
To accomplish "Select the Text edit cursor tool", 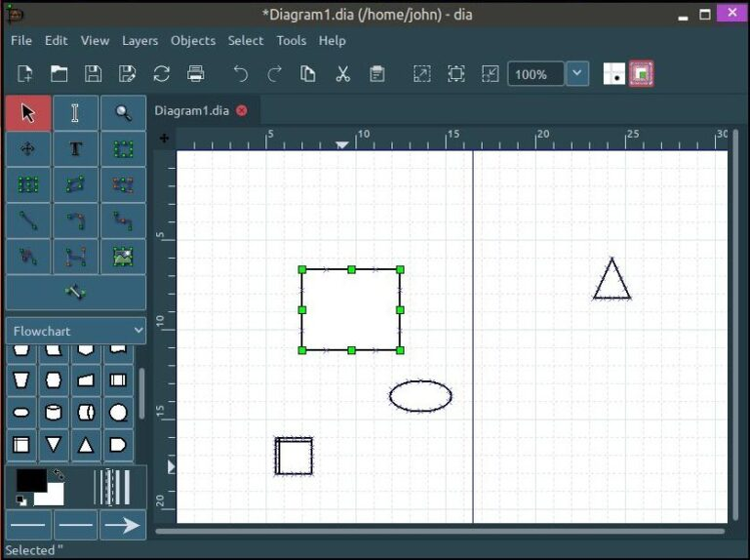I will (75, 113).
